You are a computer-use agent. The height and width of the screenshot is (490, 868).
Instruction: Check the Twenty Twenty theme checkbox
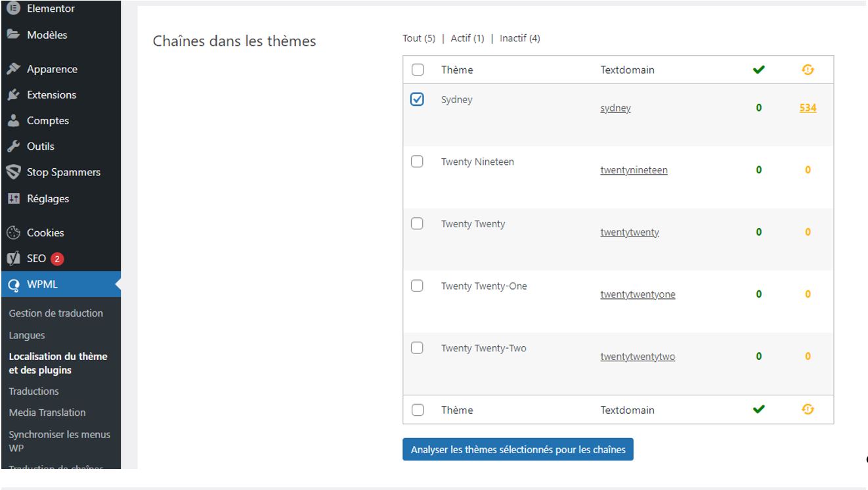click(x=417, y=224)
